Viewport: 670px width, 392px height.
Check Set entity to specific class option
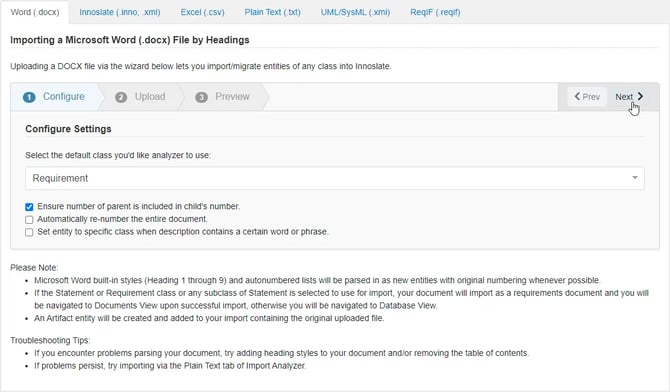(x=29, y=232)
